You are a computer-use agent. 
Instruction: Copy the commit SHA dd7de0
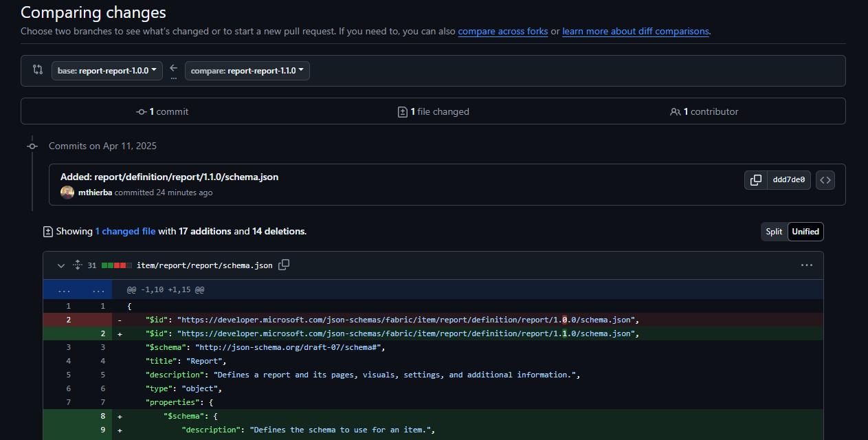[756, 179]
